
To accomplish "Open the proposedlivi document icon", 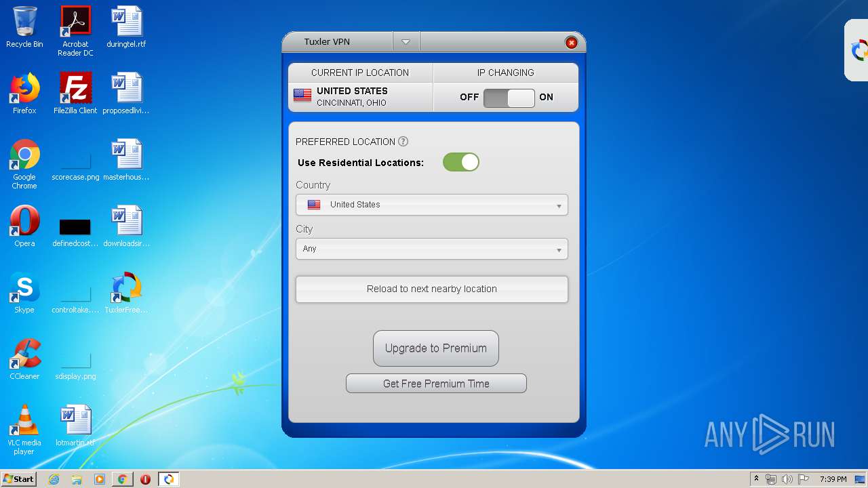I will pyautogui.click(x=126, y=94).
